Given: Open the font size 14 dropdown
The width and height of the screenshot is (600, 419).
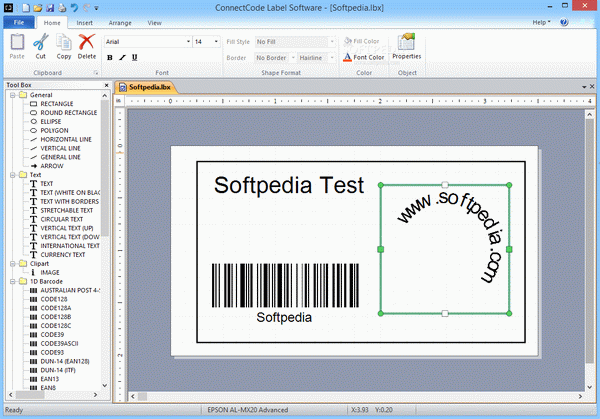Looking at the screenshot, I should (x=216, y=41).
